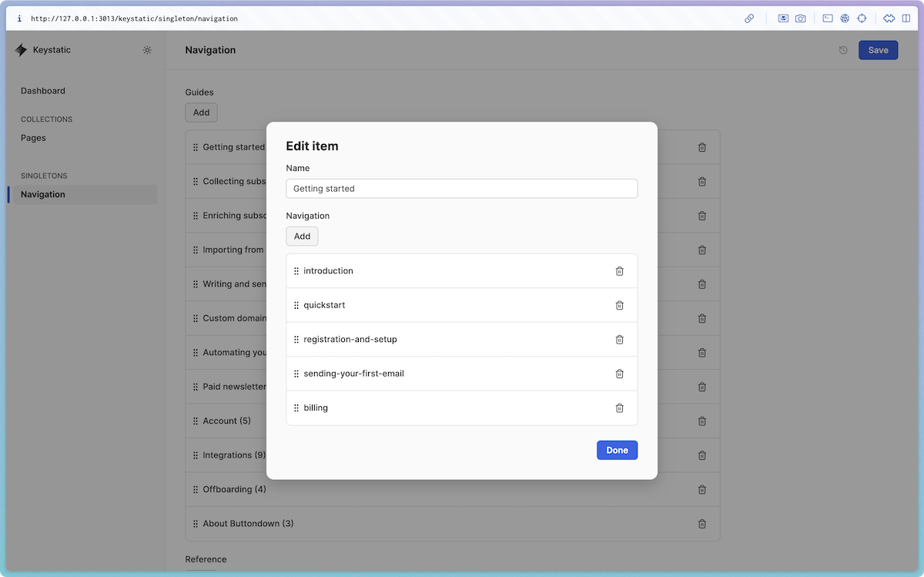Delete the quickstart item via trash icon
This screenshot has height=577, width=924.
620,305
